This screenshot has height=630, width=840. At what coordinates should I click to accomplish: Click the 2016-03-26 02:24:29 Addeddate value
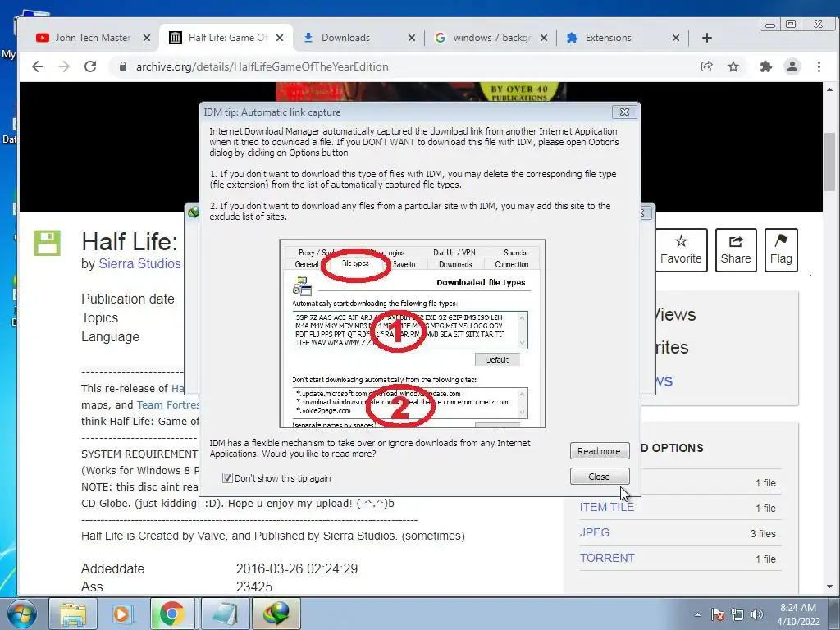click(x=297, y=568)
